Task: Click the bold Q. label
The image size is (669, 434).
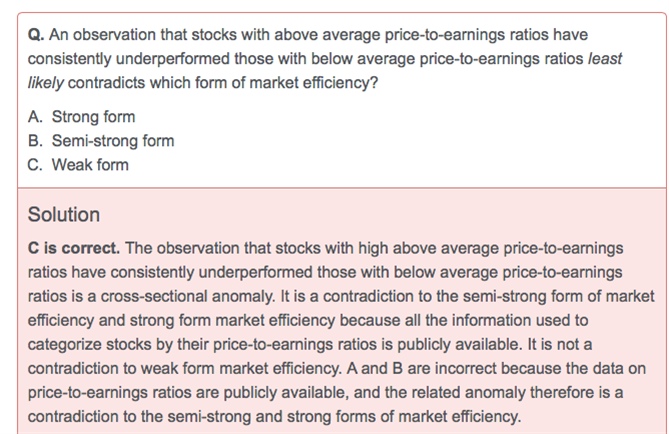Action: click(x=36, y=35)
